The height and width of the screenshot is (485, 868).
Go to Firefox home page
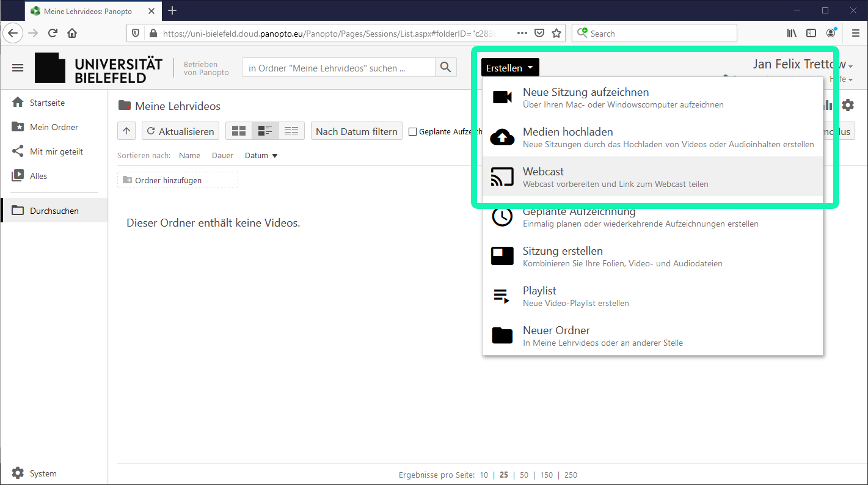pos(72,33)
